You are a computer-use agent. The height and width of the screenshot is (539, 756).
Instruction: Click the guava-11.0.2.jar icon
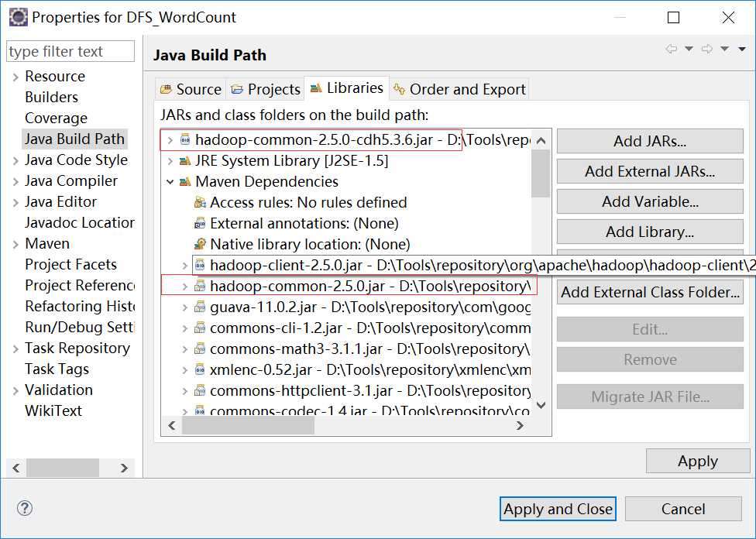[200, 307]
